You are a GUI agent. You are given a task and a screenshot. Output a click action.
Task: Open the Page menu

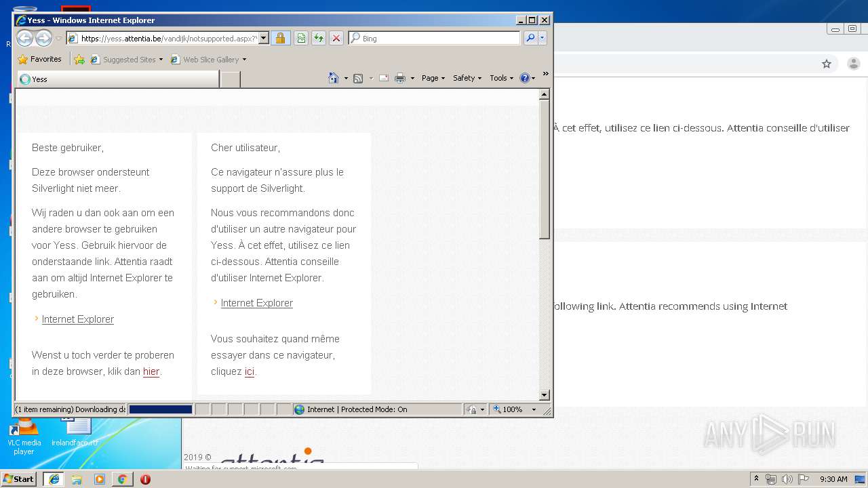click(433, 78)
